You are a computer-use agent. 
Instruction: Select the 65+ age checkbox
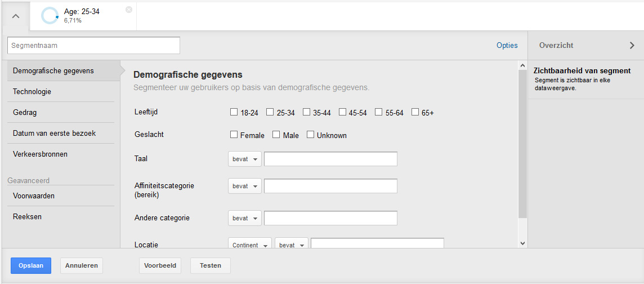pos(415,112)
